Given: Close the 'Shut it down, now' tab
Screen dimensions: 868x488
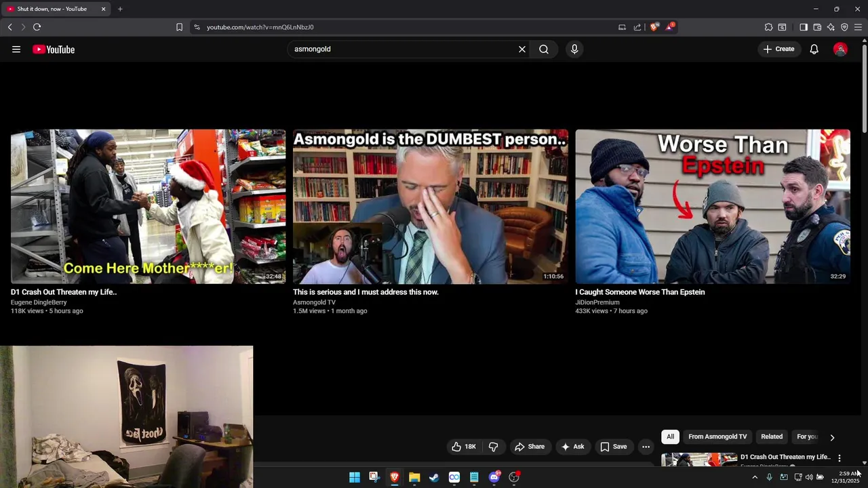Looking at the screenshot, I should (103, 9).
